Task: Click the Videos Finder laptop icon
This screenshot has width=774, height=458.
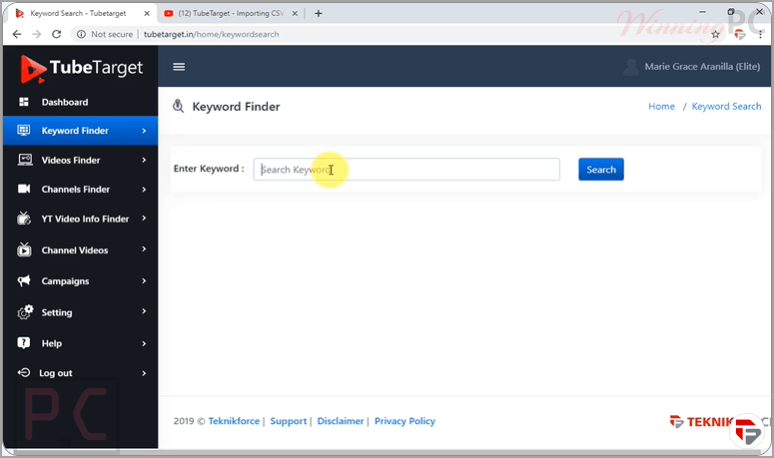Action: point(25,159)
